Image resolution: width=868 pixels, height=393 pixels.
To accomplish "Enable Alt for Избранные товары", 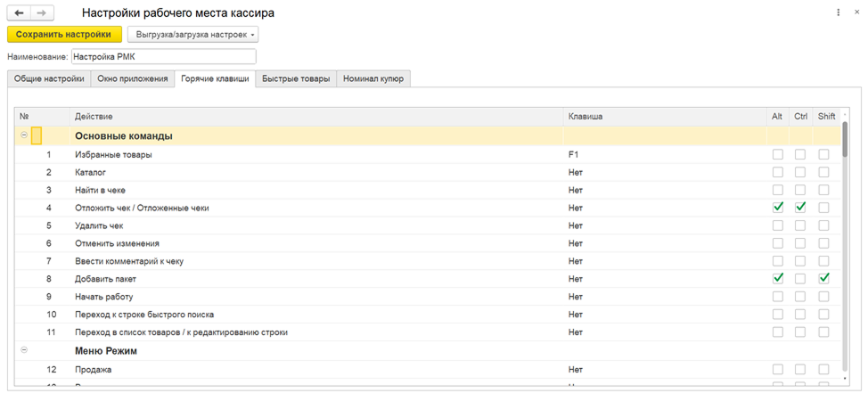I will [x=778, y=154].
